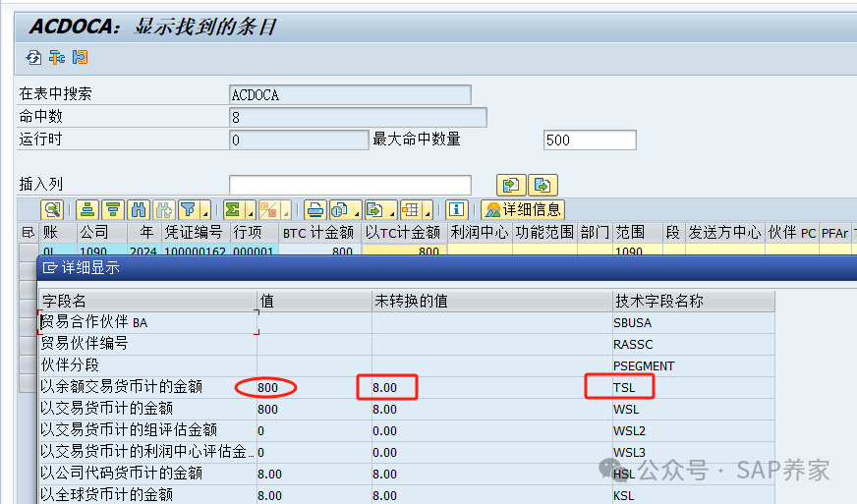Click the 技术字段名称 header in detail dialog
This screenshot has width=857, height=504.
694,302
